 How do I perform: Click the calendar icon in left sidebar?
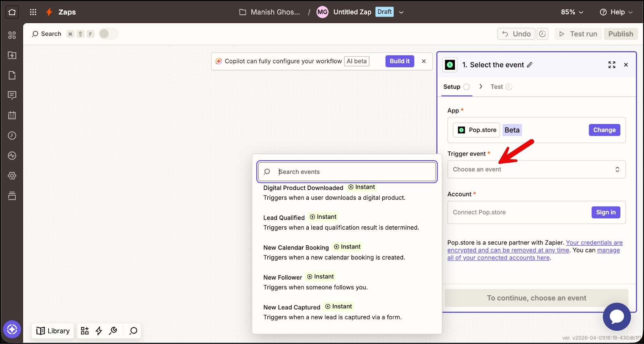(x=12, y=115)
